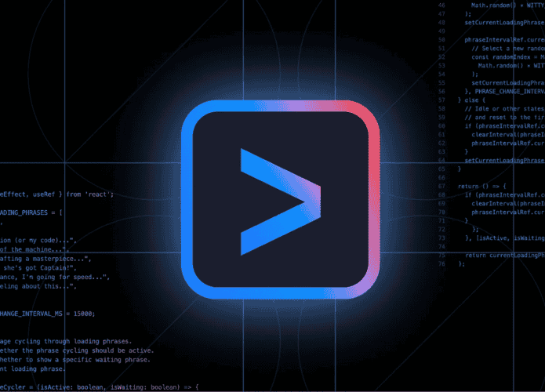Click the "ADING_PHRASES = [" code line

tap(31, 212)
